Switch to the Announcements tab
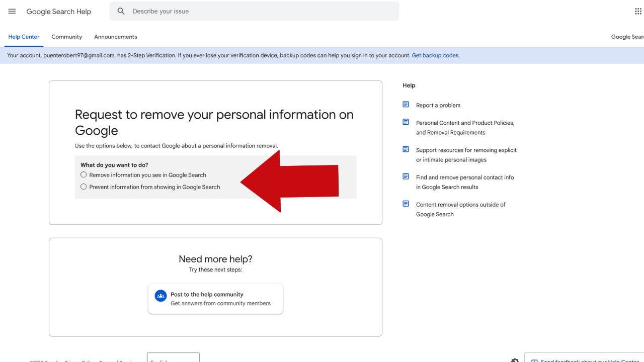 tap(115, 36)
